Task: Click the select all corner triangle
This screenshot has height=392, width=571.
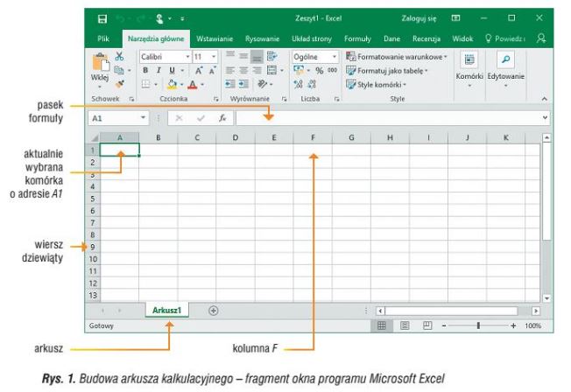Action: (x=95, y=138)
